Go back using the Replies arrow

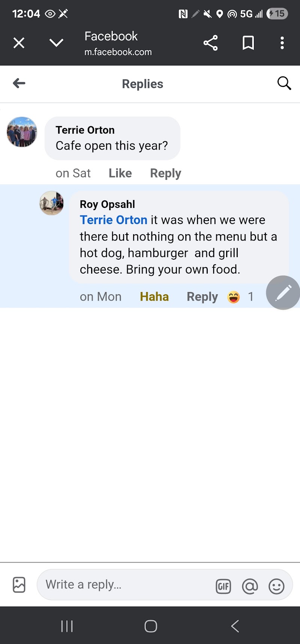(19, 83)
